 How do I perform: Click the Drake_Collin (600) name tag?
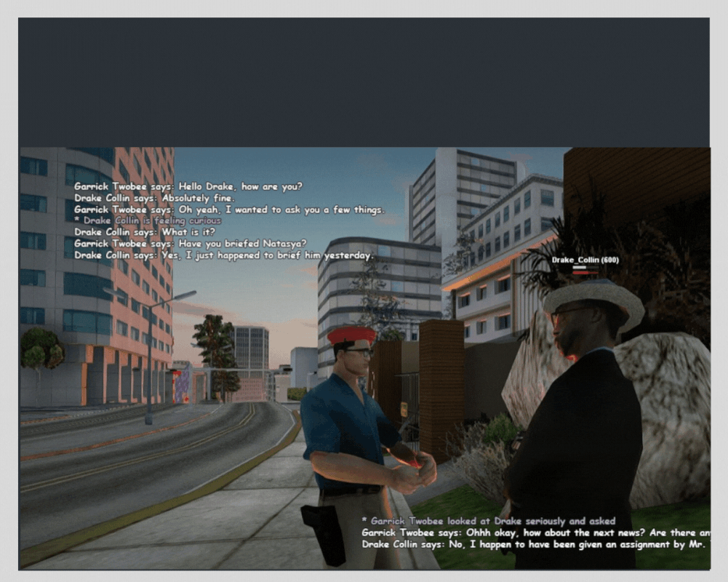point(585,260)
